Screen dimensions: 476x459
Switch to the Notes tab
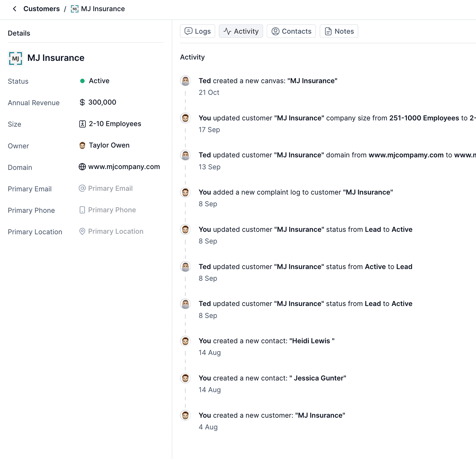(338, 31)
